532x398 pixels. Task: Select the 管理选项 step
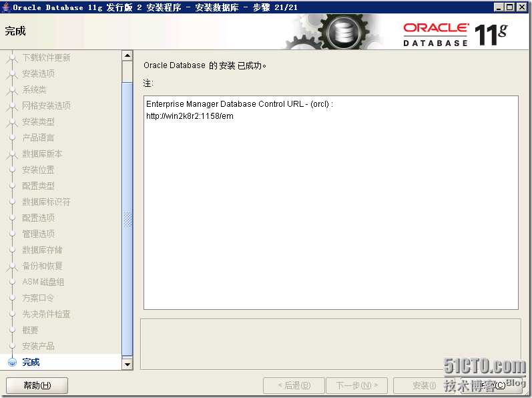[x=38, y=234]
